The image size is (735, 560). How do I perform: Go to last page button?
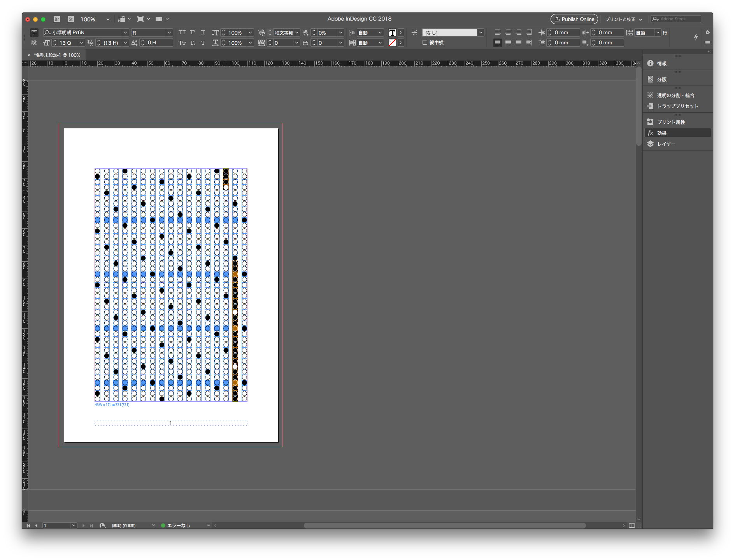91,525
